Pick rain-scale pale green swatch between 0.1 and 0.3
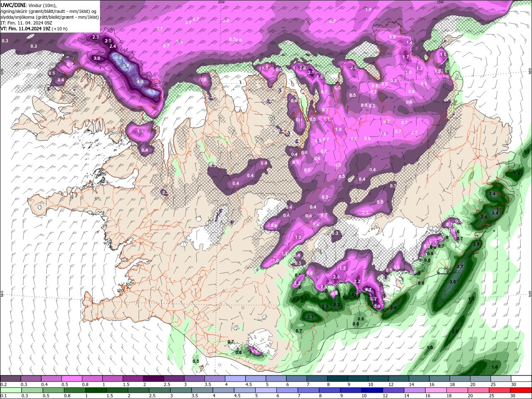 click(x=10, y=390)
